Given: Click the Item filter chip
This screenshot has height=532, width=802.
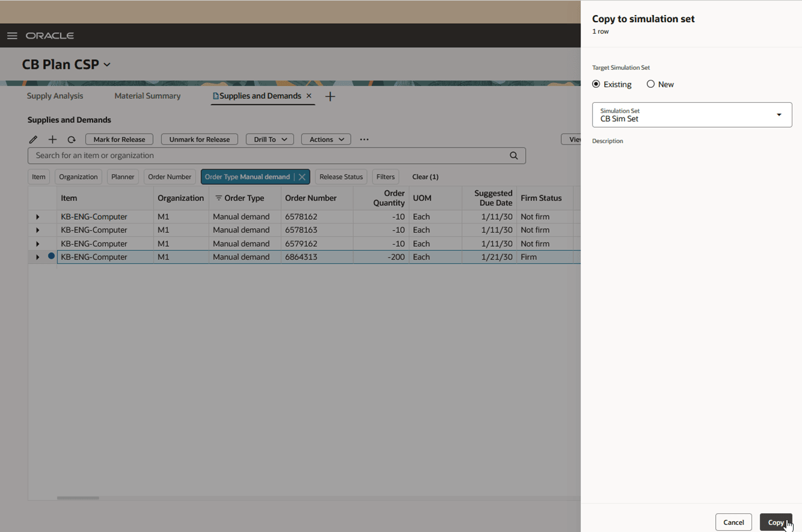Looking at the screenshot, I should tap(39, 177).
